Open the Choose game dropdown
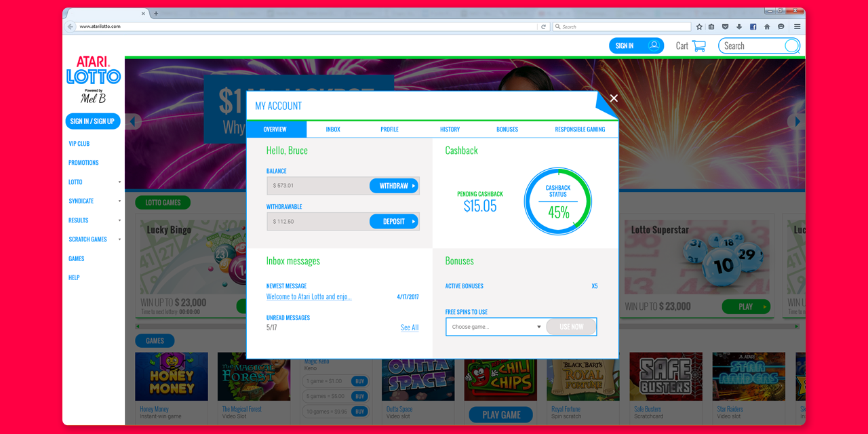The image size is (868, 434). [496, 327]
